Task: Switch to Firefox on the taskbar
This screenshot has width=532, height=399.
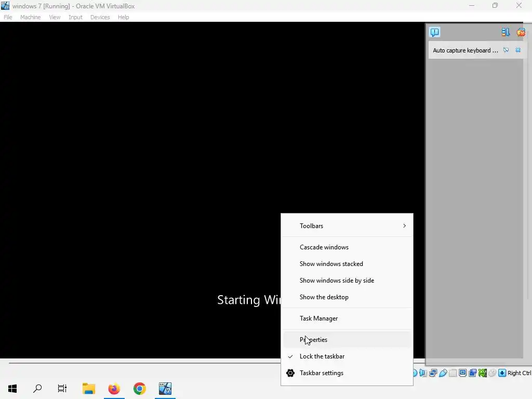Action: (114, 389)
